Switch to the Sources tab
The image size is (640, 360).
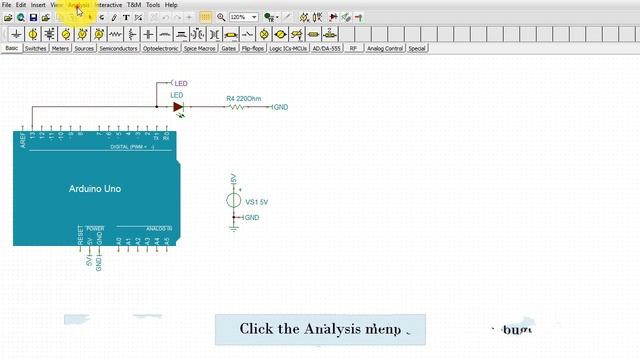coord(84,48)
